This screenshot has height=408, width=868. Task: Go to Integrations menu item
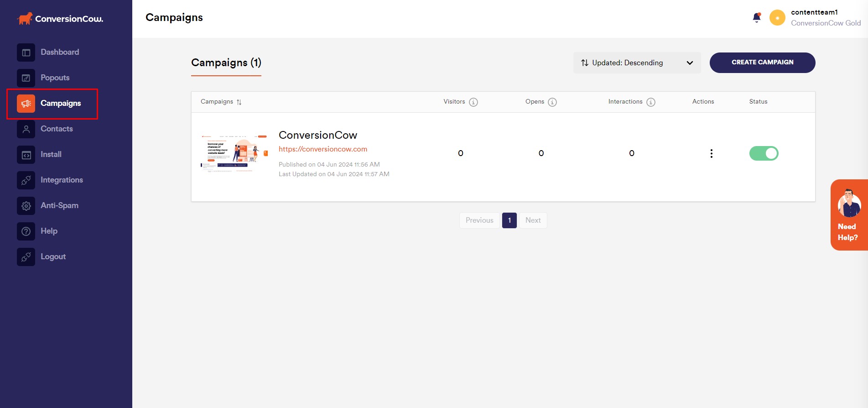pyautogui.click(x=62, y=180)
